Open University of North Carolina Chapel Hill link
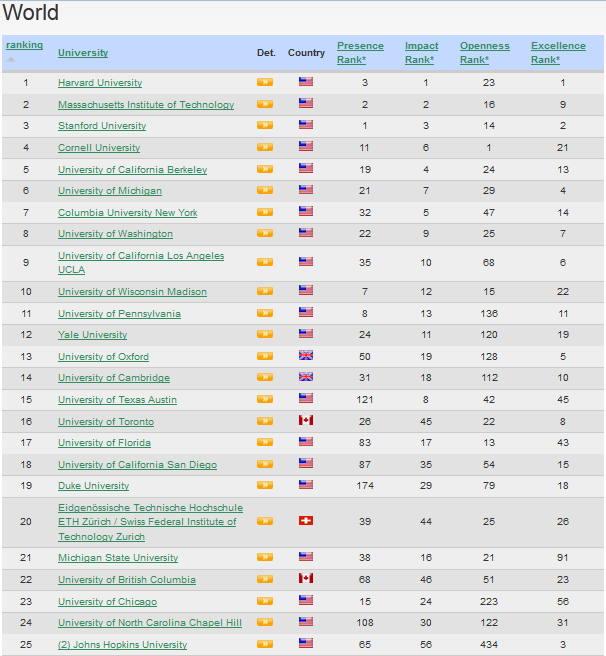This screenshot has height=656, width=606. [150, 623]
